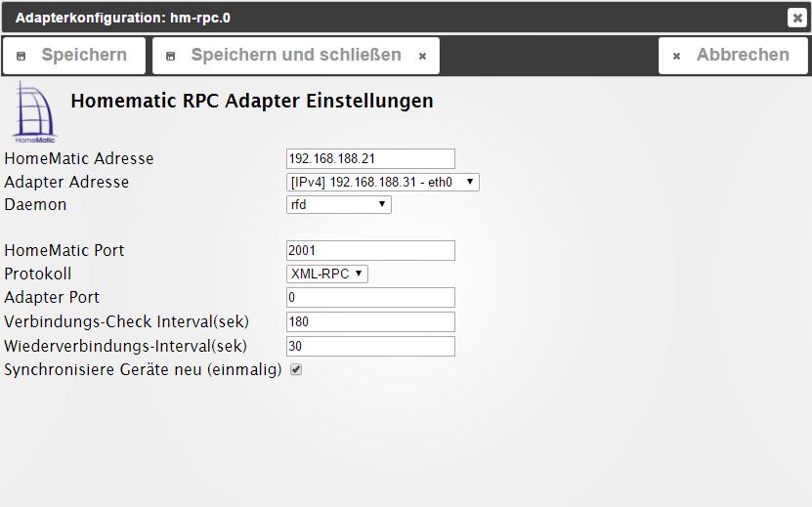Click Speichern und schließen button

[x=296, y=56]
